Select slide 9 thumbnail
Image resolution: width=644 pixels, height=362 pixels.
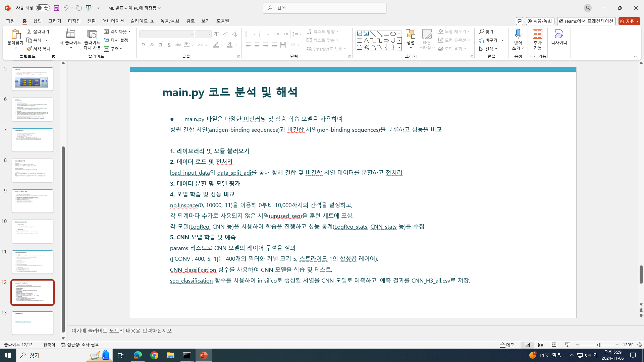click(33, 201)
